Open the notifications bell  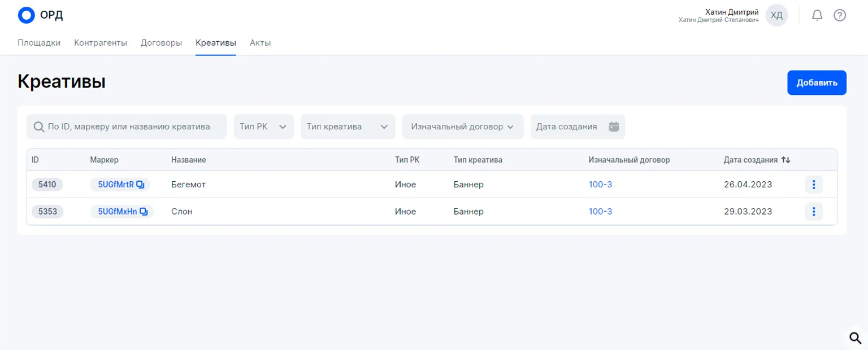817,15
